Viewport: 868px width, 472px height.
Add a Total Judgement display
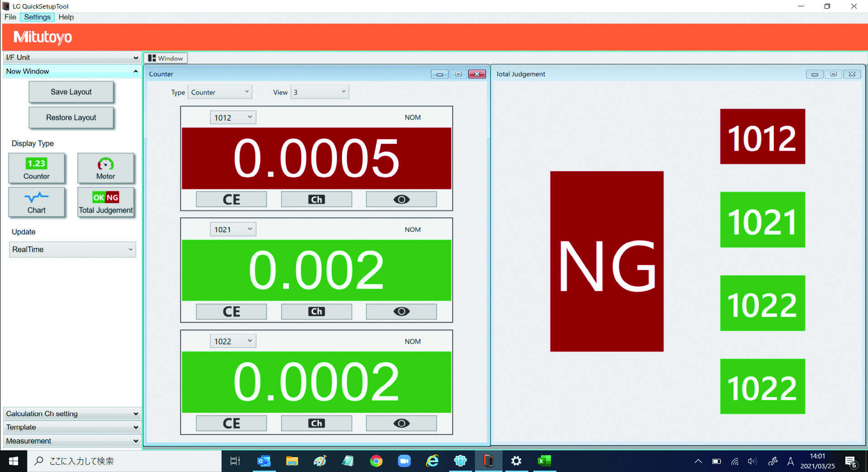105,202
